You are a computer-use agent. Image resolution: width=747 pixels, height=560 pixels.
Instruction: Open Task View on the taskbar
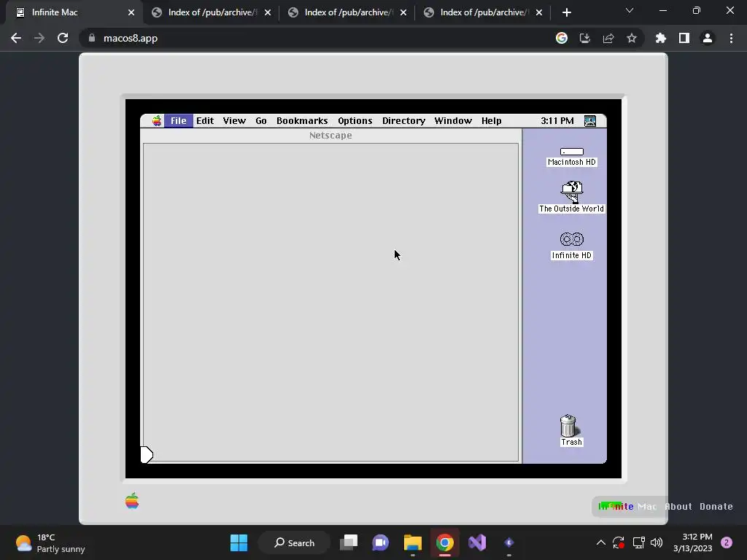point(349,542)
